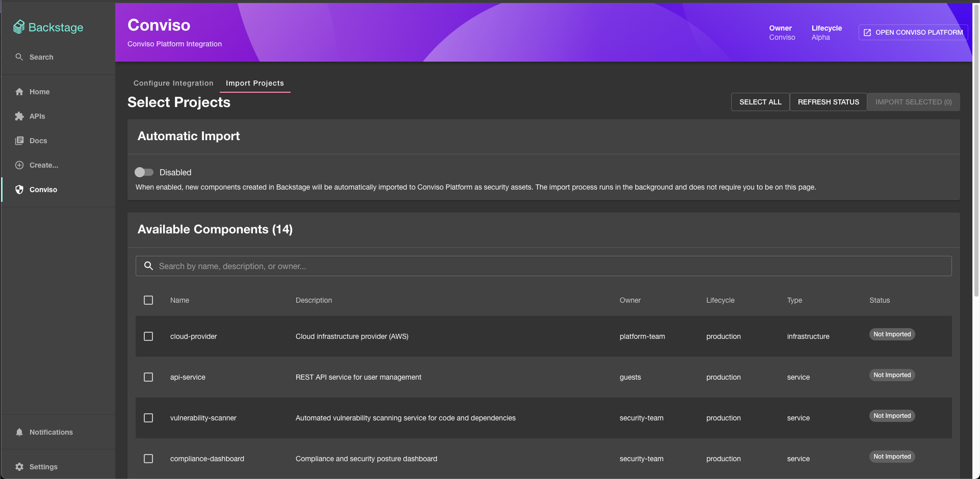Click the api-service component name
This screenshot has width=980, height=479.
tap(188, 377)
